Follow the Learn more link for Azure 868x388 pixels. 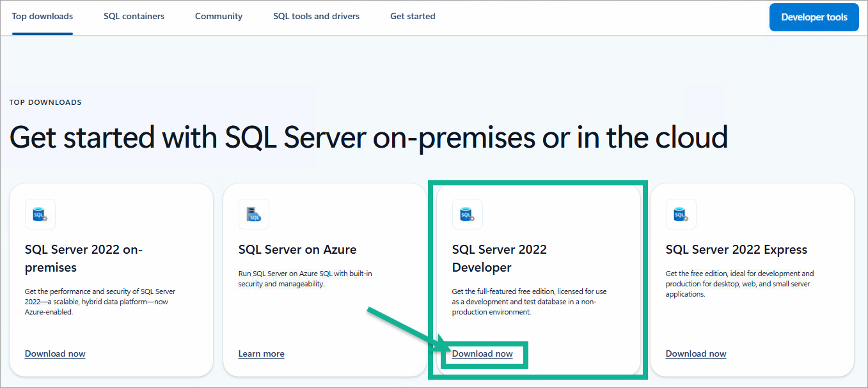click(x=262, y=353)
